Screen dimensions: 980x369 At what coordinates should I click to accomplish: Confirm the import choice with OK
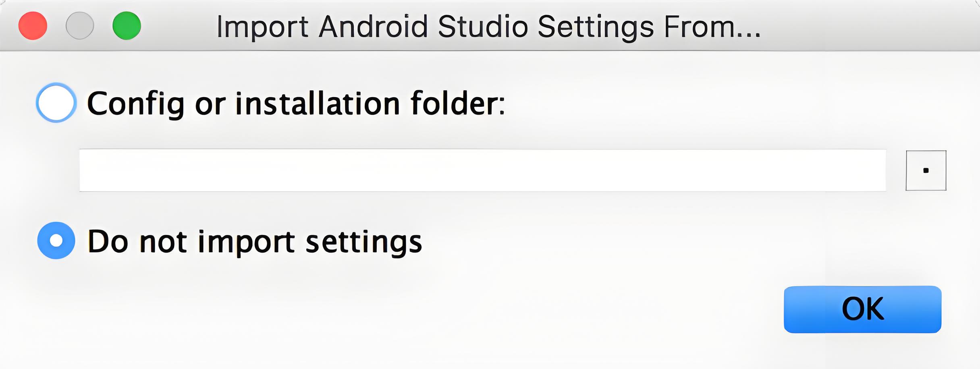pos(862,309)
